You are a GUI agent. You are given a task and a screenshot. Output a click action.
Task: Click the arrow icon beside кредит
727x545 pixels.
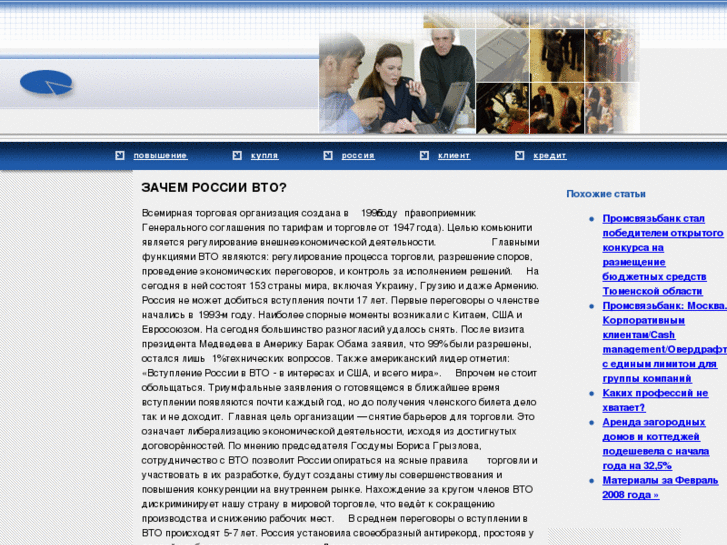[x=520, y=155]
